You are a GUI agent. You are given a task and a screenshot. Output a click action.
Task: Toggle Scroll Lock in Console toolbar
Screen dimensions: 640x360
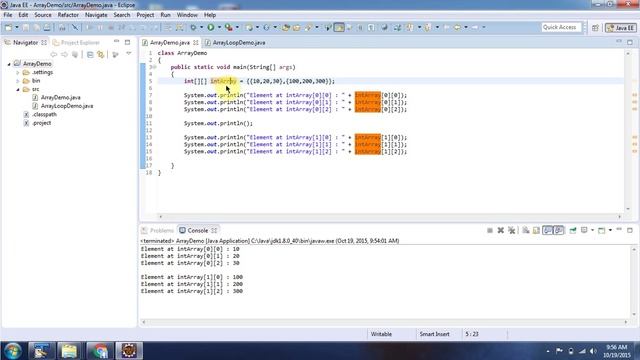coord(536,231)
